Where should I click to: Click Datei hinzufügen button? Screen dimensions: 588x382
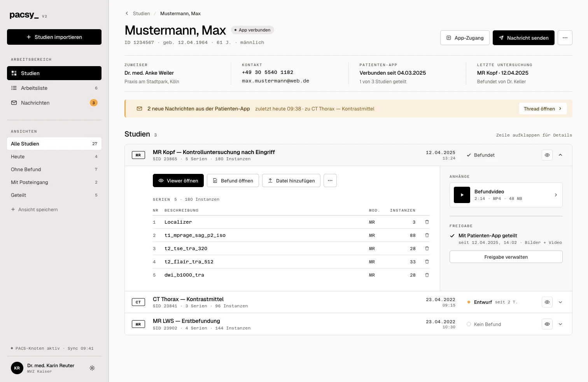coord(291,180)
